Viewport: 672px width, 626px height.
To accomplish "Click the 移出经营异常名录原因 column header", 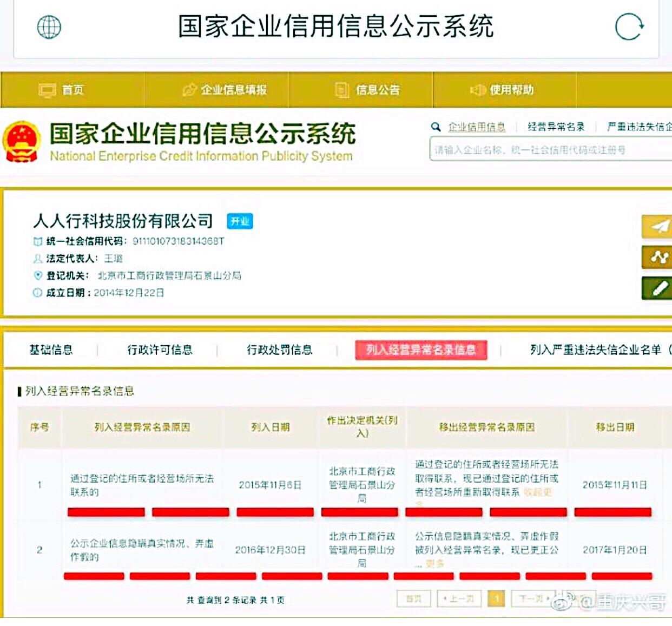I will click(487, 427).
